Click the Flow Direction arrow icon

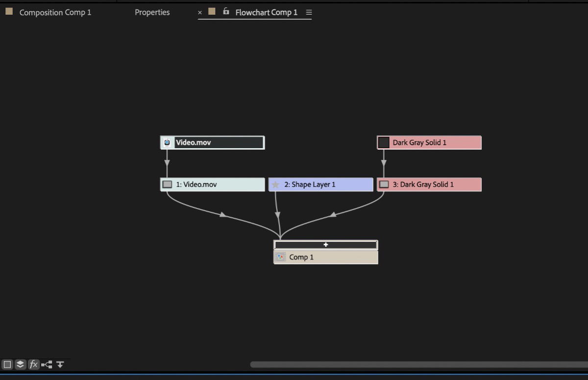pos(60,364)
